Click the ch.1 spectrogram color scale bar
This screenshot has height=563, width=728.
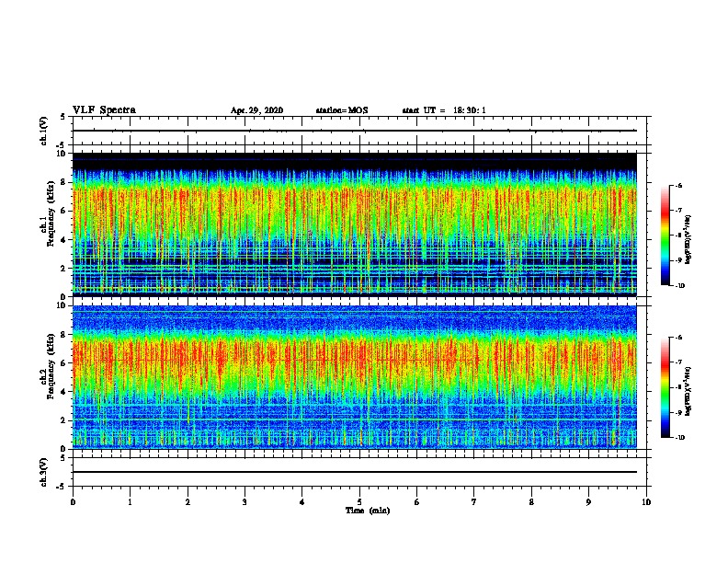(x=665, y=236)
